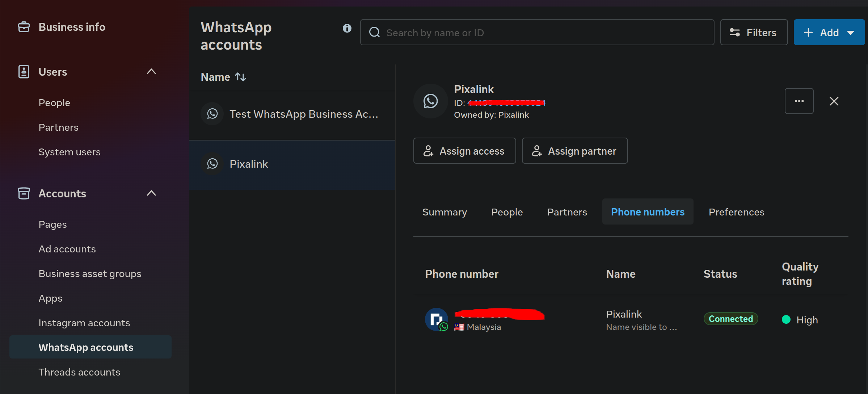The height and width of the screenshot is (394, 868).
Task: Open Instagram accounts in sidebar
Action: coord(84,323)
